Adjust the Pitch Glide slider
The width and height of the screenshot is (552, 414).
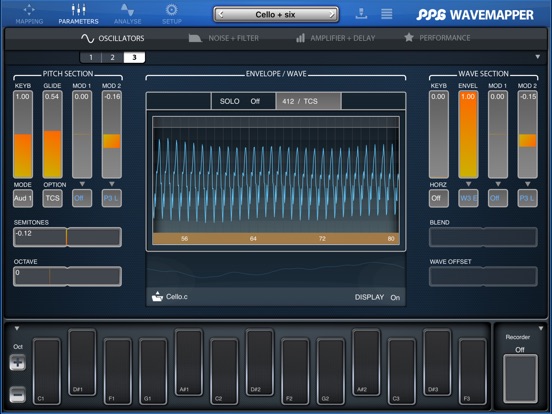[52, 134]
